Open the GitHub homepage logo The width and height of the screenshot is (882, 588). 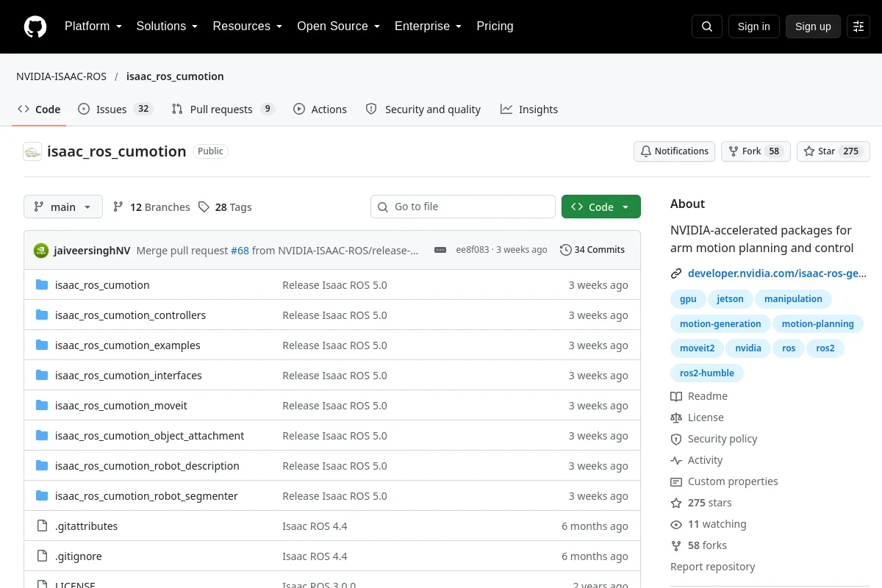[35, 26]
